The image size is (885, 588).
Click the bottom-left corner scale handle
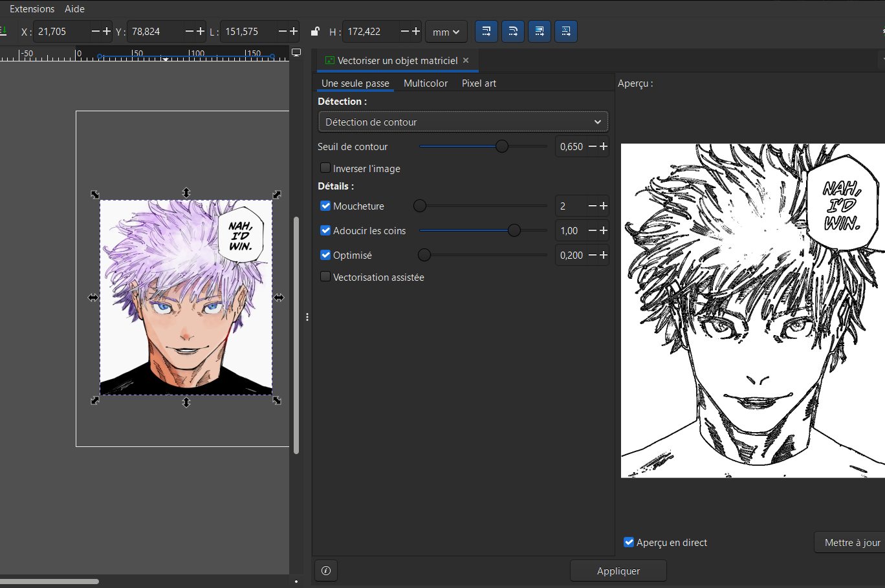95,400
